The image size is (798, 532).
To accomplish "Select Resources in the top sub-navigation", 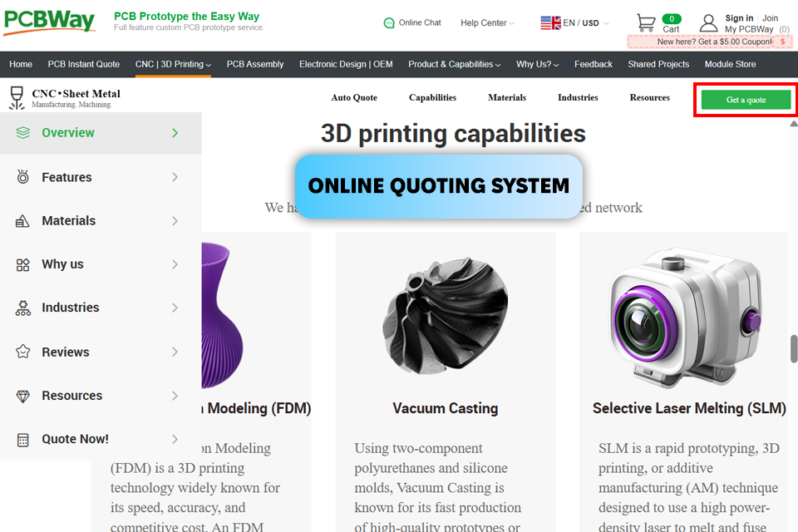I will (649, 98).
